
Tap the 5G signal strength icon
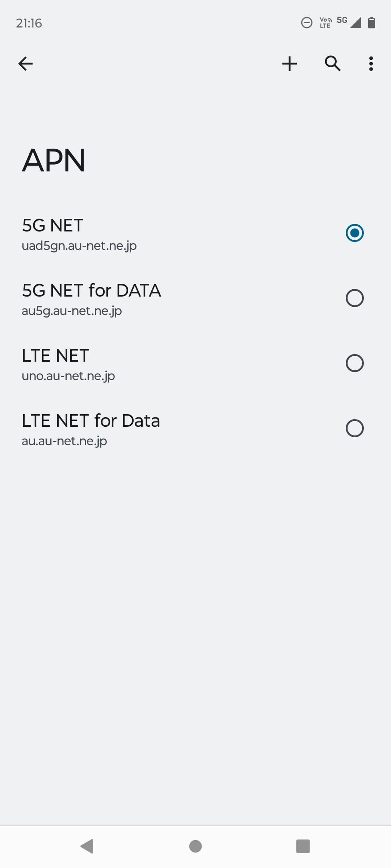pyautogui.click(x=350, y=22)
